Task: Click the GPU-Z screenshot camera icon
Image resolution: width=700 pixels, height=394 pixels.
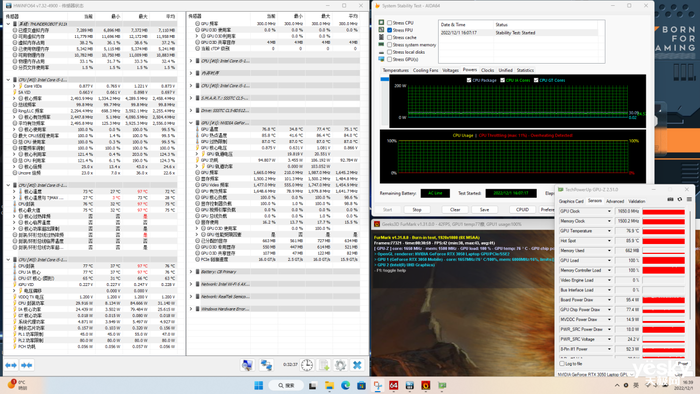Action: click(670, 199)
